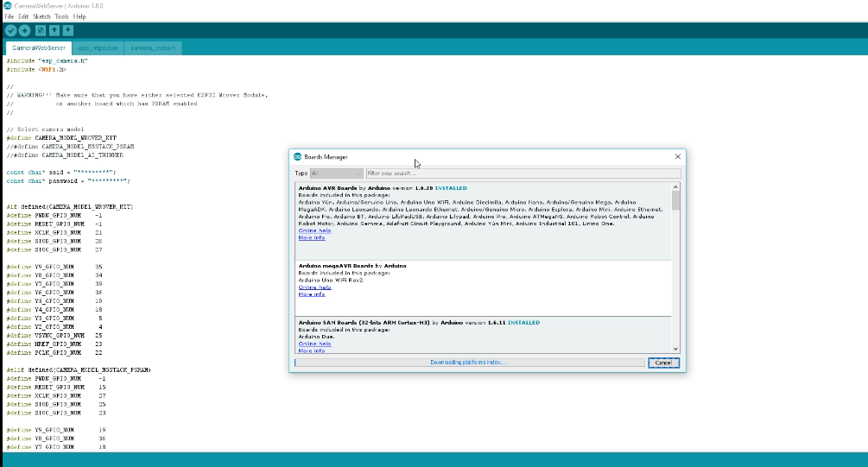The height and width of the screenshot is (467, 868).
Task: Open More info link for Arduino megaAVR Boards
Action: (312, 294)
